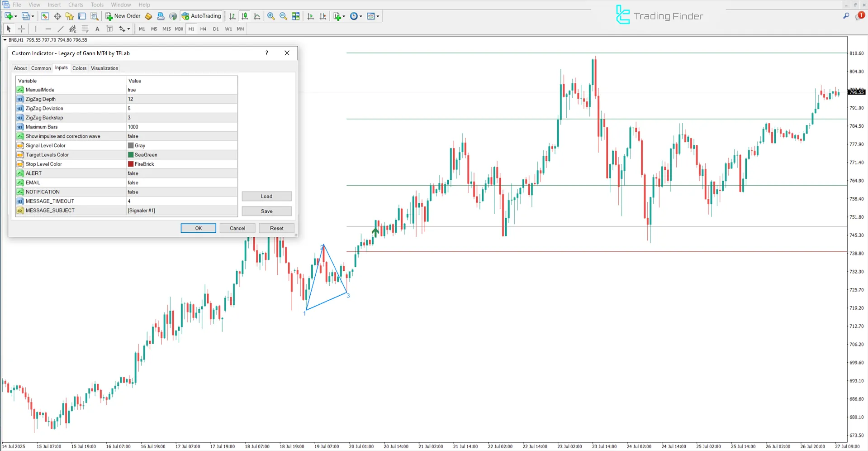The width and height of the screenshot is (868, 451).
Task: Open the Market Watch panel
Action: point(45,16)
